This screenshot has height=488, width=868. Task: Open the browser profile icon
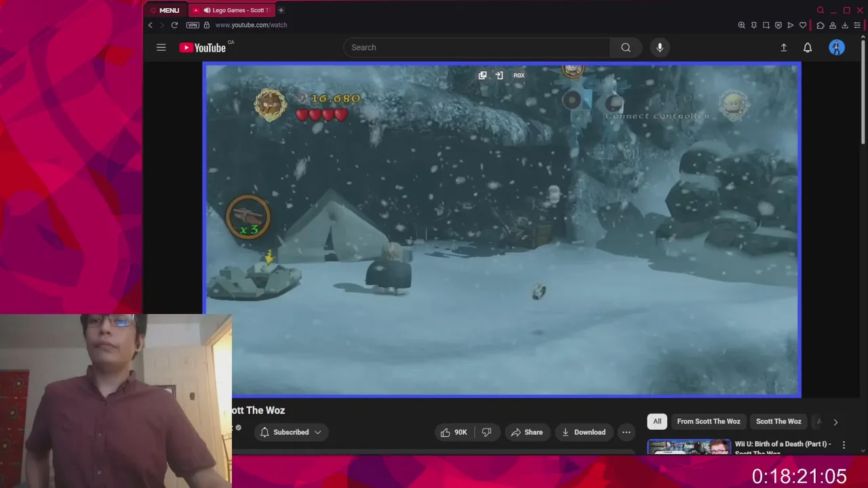[x=833, y=25]
